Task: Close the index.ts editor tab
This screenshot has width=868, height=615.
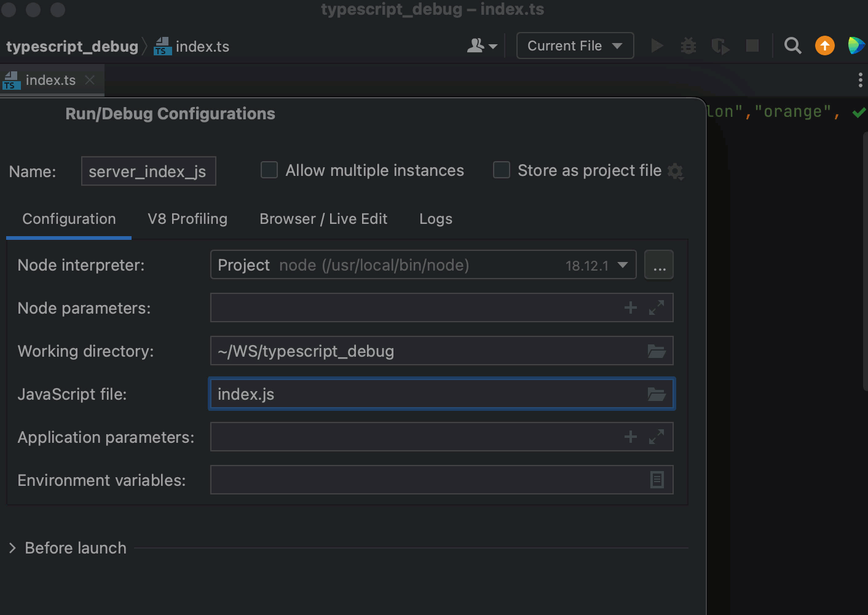Action: [90, 80]
